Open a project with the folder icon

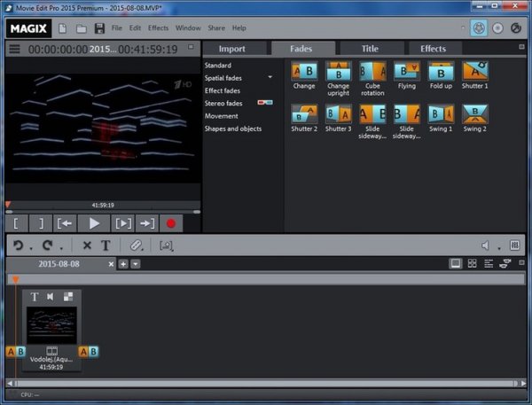pos(81,28)
